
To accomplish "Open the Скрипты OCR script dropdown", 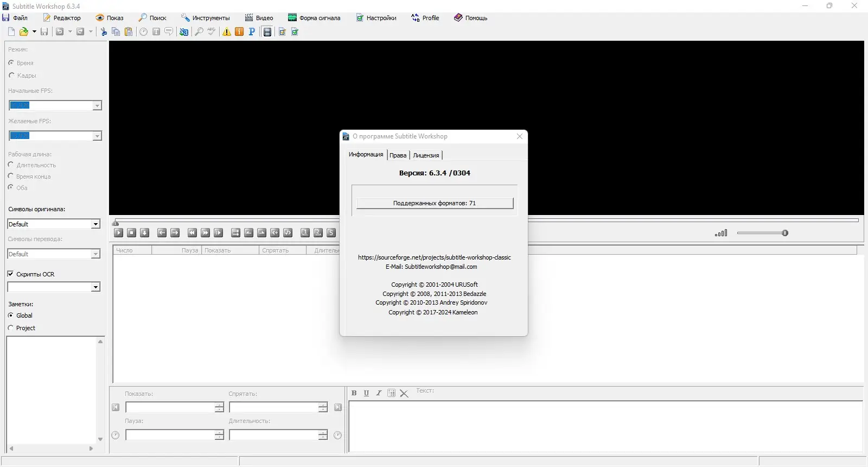I will 95,287.
